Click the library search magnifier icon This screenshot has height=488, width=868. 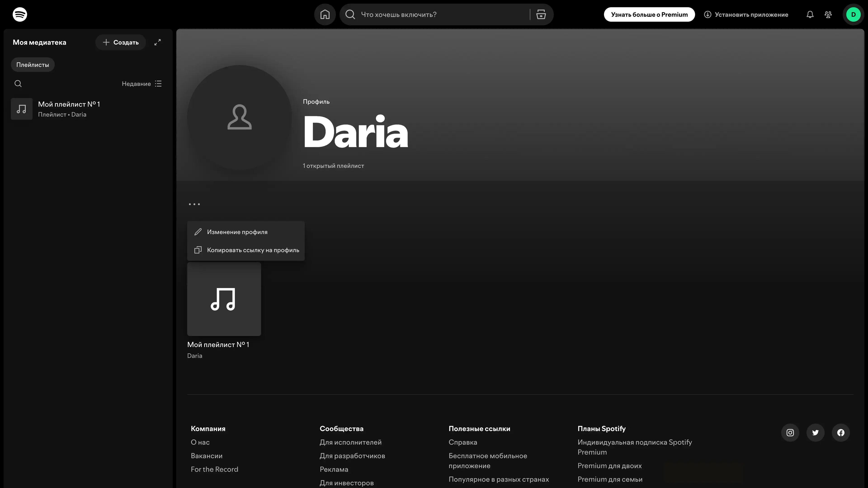click(18, 84)
